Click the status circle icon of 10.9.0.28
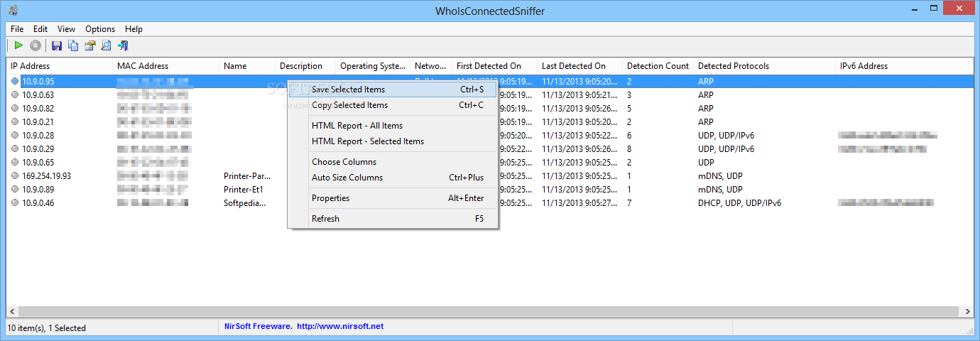980x341 pixels. 15,136
